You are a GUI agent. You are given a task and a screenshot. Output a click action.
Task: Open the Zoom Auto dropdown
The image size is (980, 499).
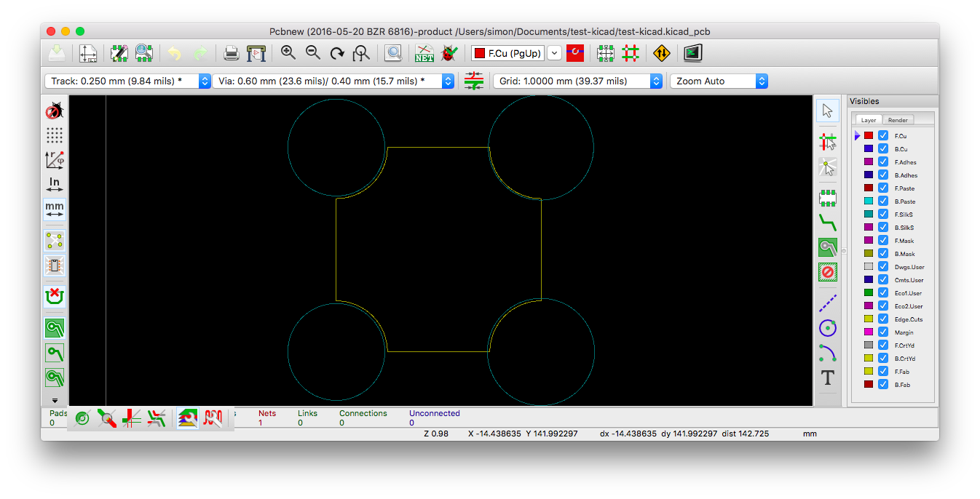(762, 81)
